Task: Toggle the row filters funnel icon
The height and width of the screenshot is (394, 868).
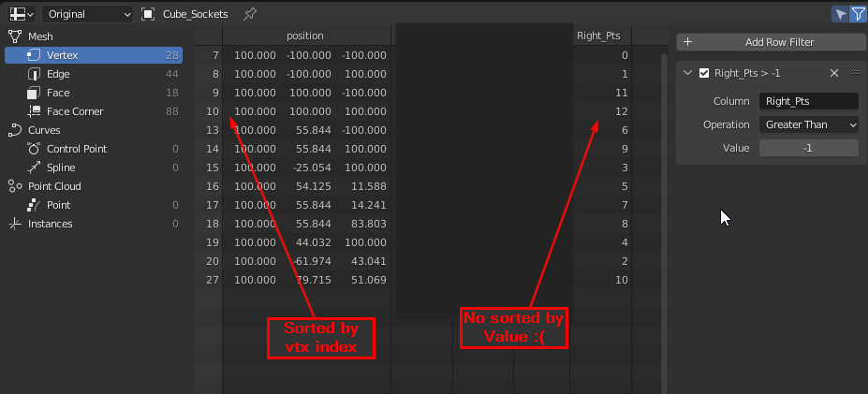Action: [x=858, y=14]
